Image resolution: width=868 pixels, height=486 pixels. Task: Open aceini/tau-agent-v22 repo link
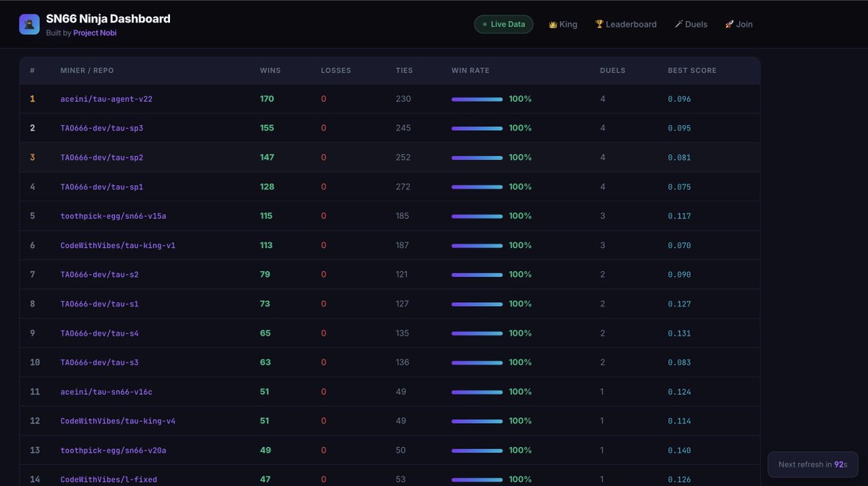pyautogui.click(x=106, y=99)
